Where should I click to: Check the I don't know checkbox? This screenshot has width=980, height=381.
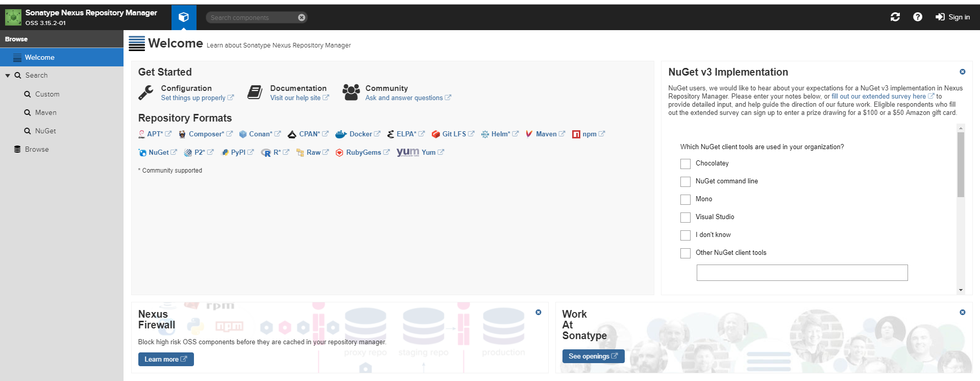coord(685,235)
